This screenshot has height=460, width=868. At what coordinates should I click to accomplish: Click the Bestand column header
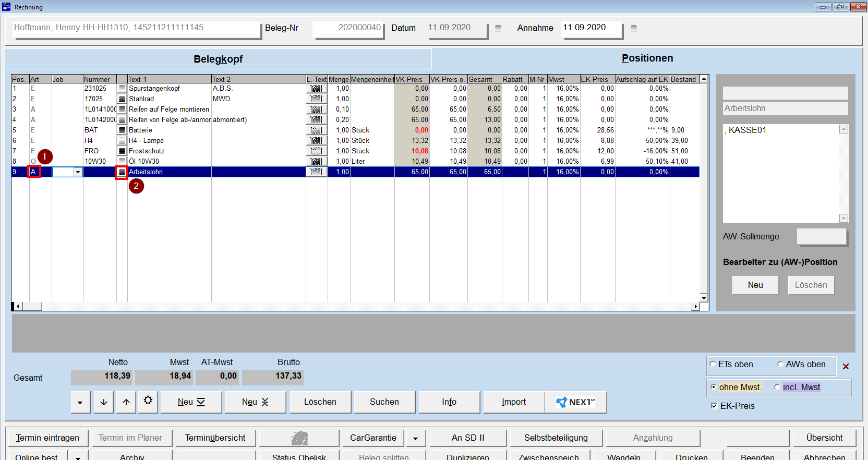coord(684,79)
